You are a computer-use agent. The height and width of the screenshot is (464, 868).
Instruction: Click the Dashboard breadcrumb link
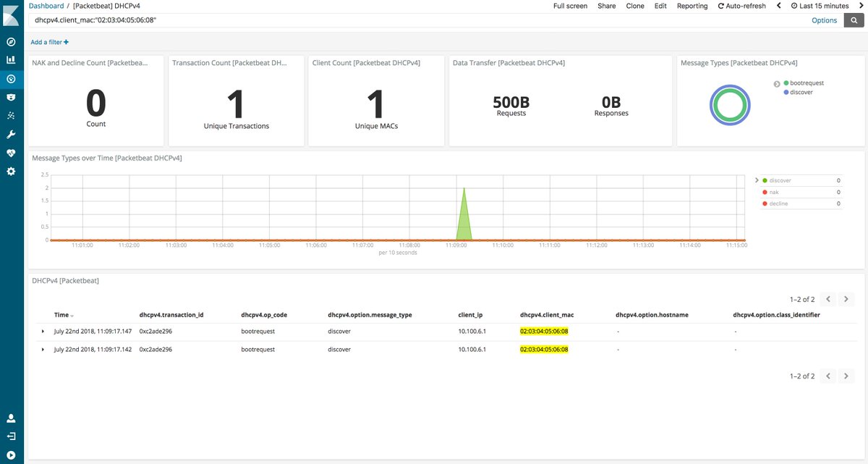tap(46, 6)
